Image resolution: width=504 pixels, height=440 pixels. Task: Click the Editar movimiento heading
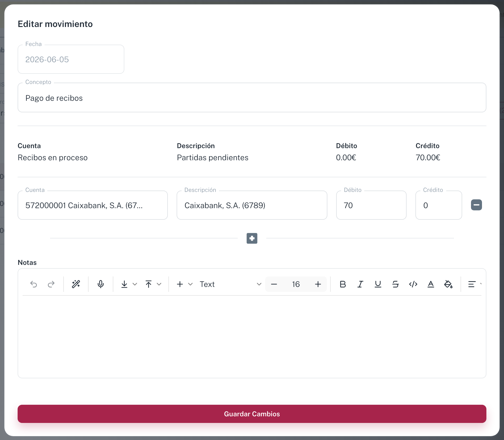[x=55, y=24]
